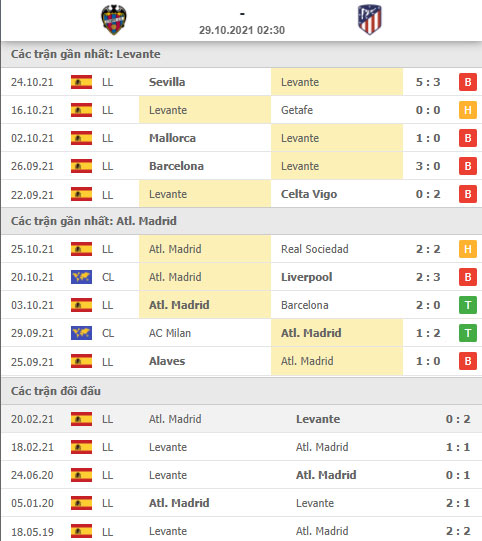Click the Champions League flag icon for AC Milan row

(81, 333)
